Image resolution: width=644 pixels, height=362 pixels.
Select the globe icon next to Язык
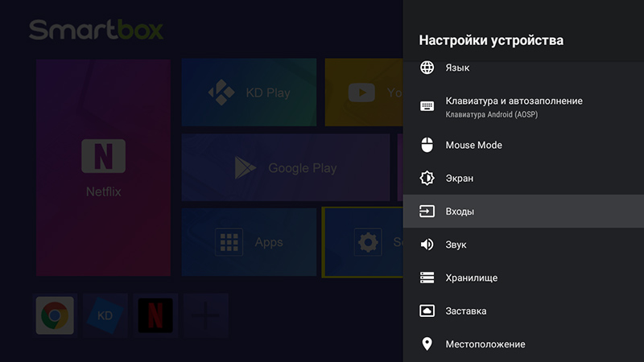pos(427,68)
